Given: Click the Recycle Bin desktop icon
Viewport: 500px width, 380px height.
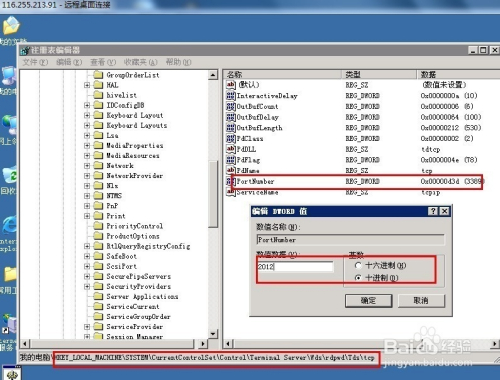Looking at the screenshot, I should 9,174.
